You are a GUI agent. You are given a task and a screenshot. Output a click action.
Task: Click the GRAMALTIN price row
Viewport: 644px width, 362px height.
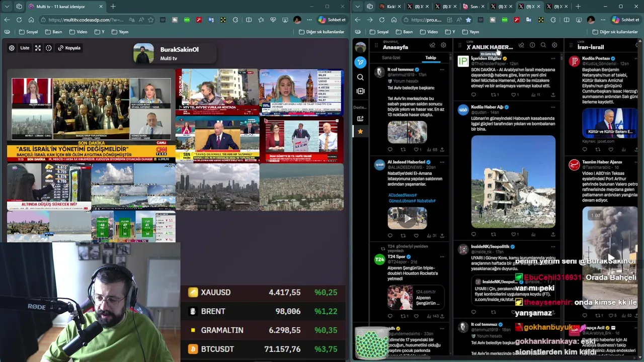[263, 330]
